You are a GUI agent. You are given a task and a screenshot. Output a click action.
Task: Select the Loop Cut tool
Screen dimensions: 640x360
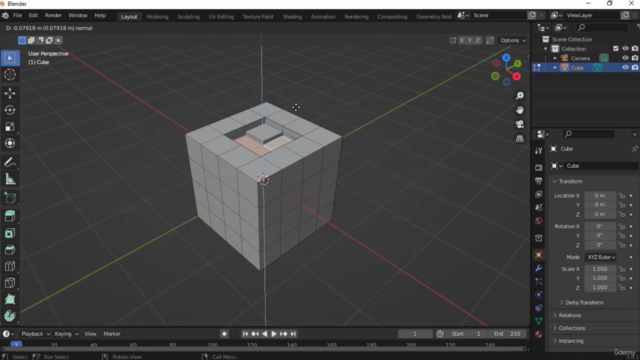pyautogui.click(x=10, y=267)
